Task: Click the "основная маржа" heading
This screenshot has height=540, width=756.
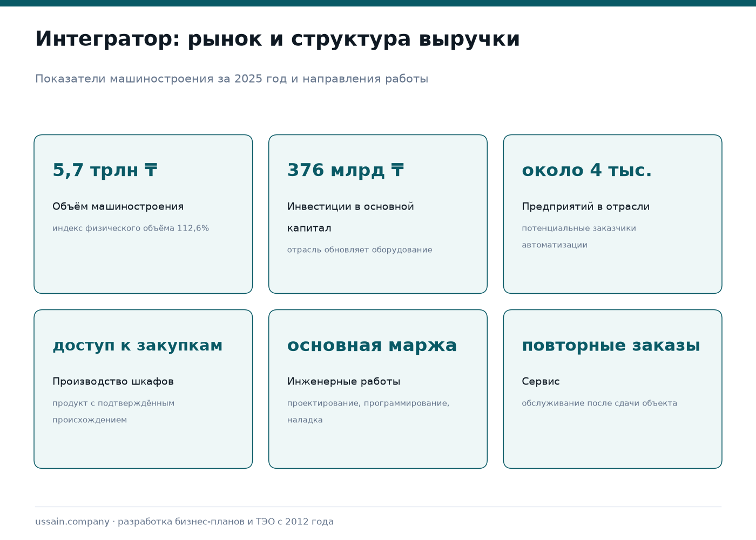Action: pos(372,345)
